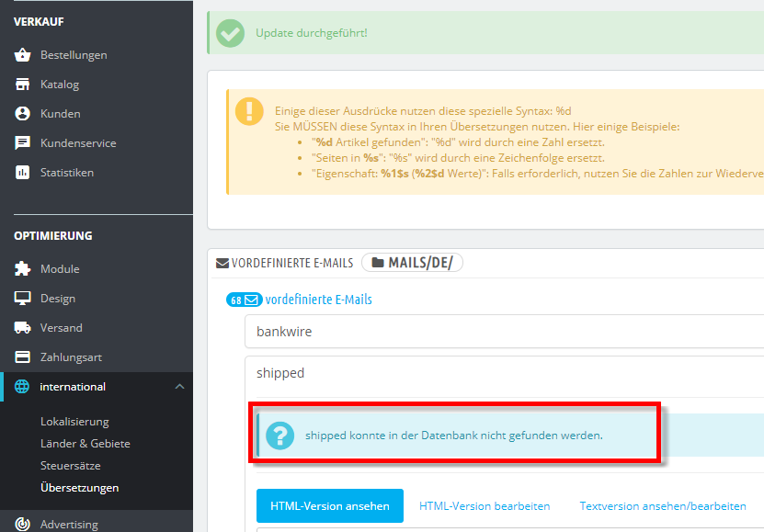
Task: Click the "%d Artikel gefunden" example line
Action: [x=458, y=142]
